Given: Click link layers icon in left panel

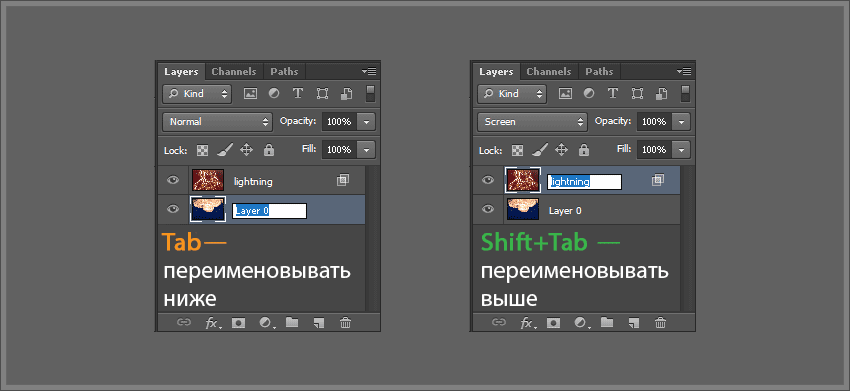Looking at the screenshot, I should pos(184,323).
